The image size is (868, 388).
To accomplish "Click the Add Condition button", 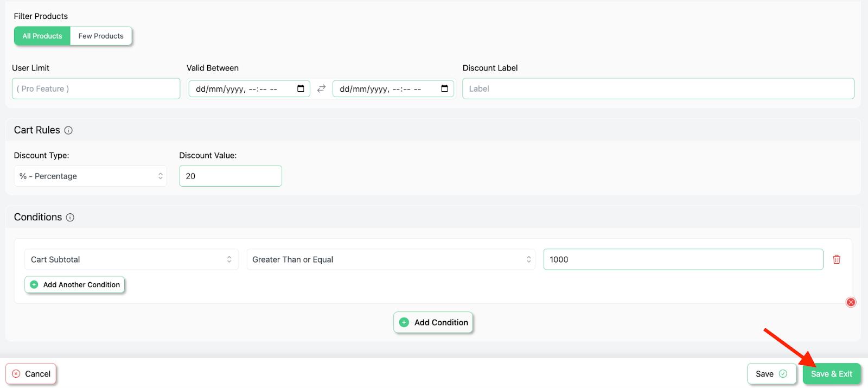I will pos(433,322).
